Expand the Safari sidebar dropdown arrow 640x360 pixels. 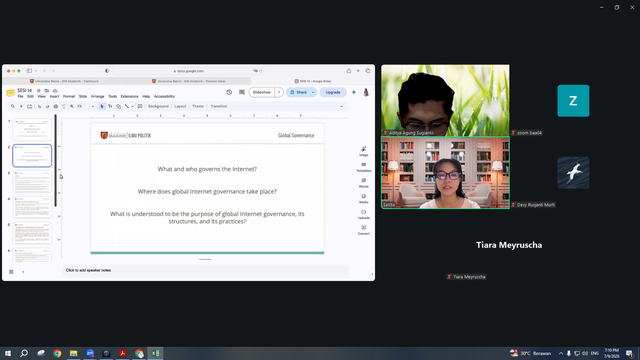coord(36,71)
